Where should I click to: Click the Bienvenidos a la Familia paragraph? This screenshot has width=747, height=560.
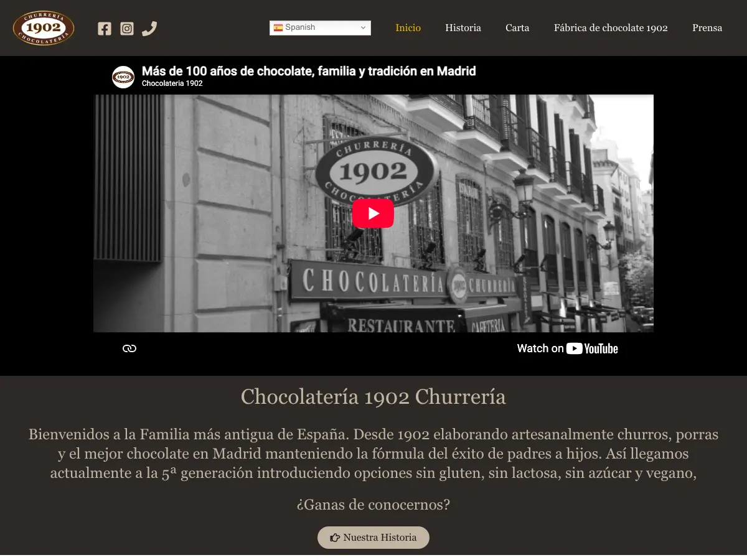pyautogui.click(x=374, y=454)
